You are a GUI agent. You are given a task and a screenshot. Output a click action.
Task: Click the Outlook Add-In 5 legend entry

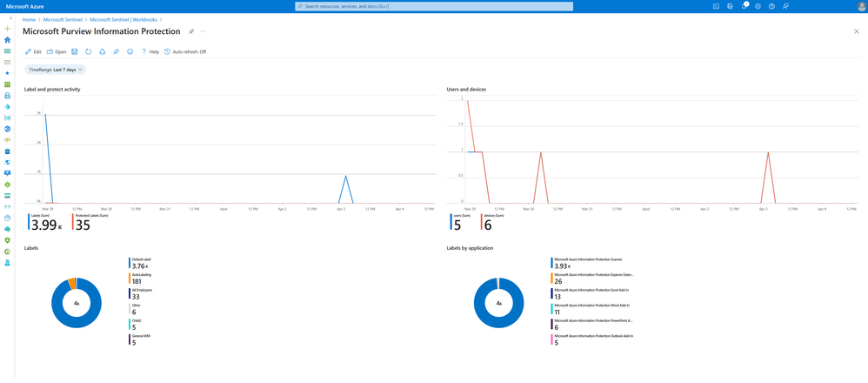click(591, 340)
